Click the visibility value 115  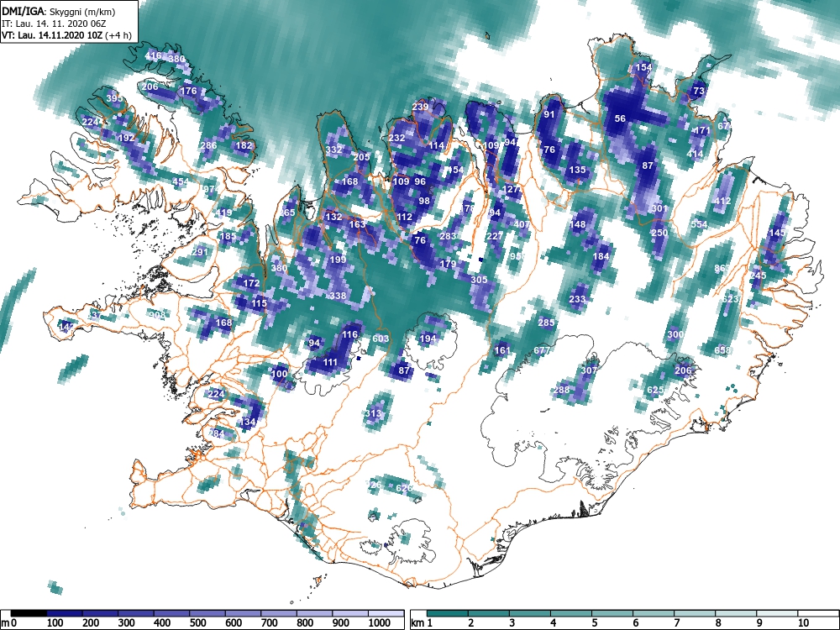(x=260, y=303)
